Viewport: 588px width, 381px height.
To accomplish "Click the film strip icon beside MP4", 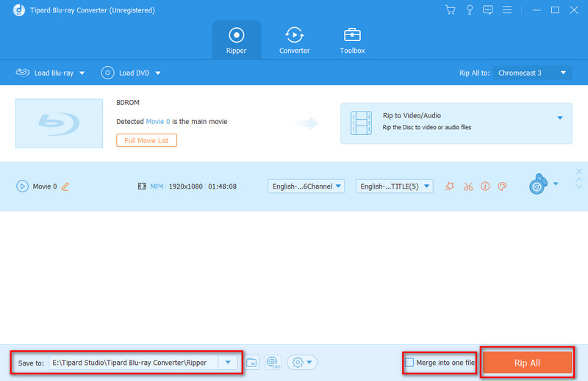I will 142,186.
